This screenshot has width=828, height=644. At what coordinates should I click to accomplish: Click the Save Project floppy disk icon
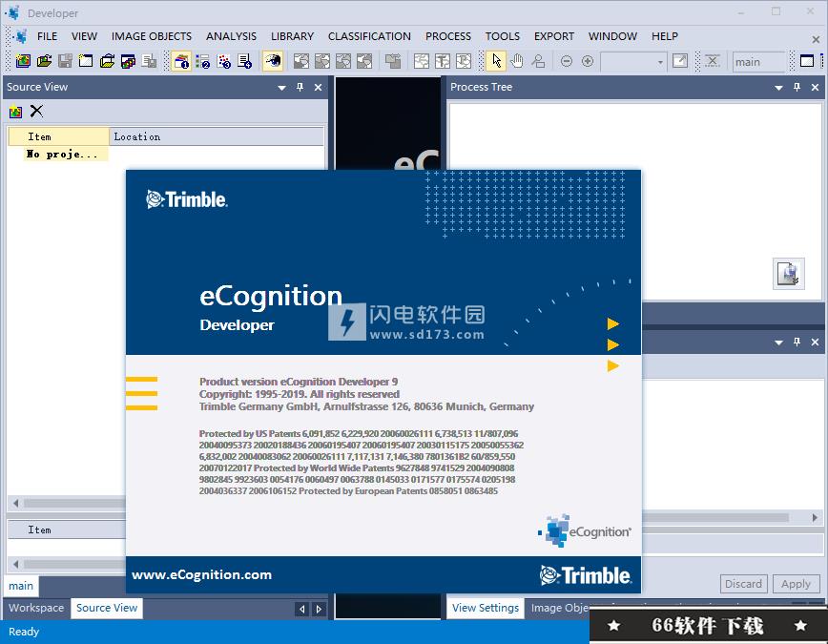click(65, 61)
